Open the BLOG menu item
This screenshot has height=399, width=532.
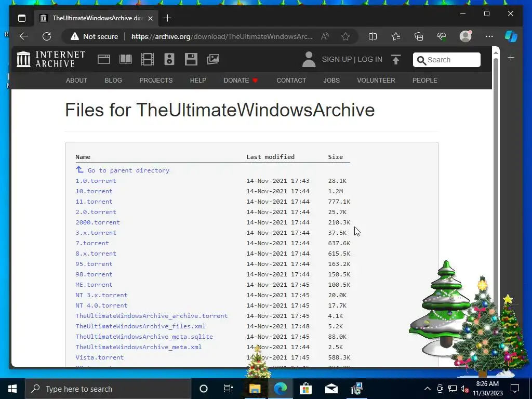coord(113,81)
